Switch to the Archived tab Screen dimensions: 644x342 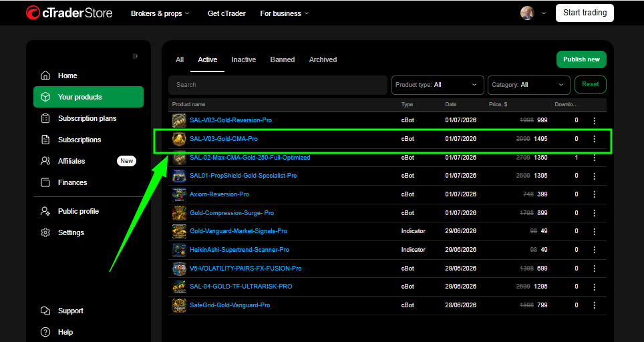point(323,59)
